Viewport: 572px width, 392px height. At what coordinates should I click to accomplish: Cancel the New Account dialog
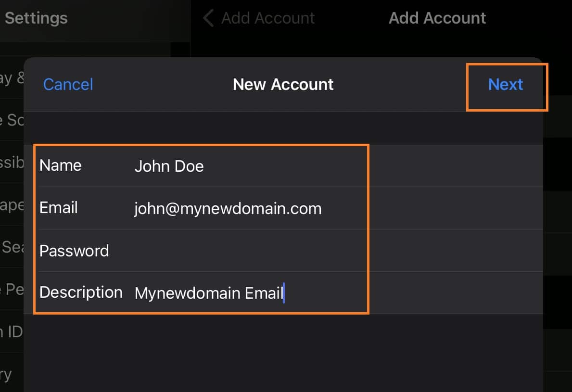point(68,85)
